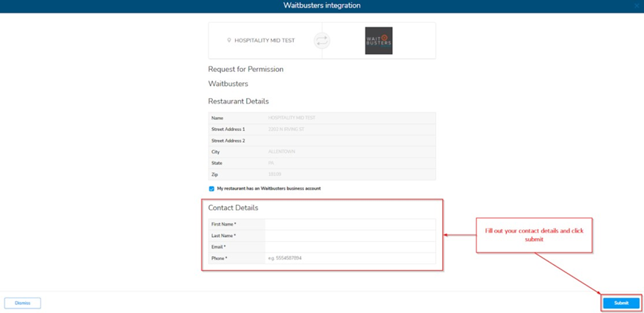Click the Restaurant Details heading
Image resolution: width=644 pixels, height=313 pixels.
tap(239, 101)
